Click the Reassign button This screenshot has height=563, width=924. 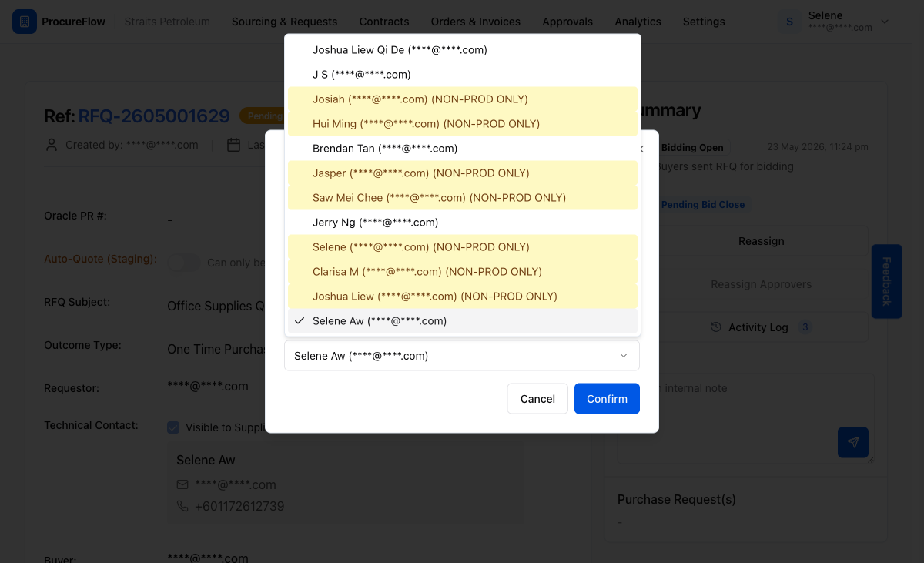tap(761, 241)
